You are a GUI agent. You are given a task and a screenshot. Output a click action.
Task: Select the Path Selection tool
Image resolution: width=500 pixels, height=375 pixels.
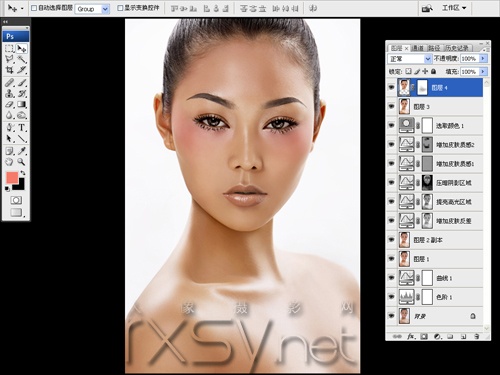10,138
